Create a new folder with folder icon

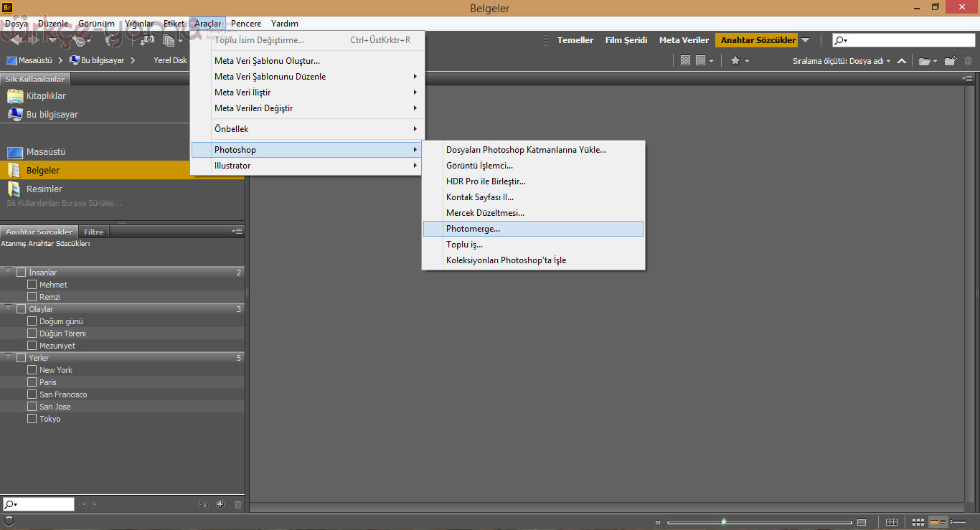(951, 61)
